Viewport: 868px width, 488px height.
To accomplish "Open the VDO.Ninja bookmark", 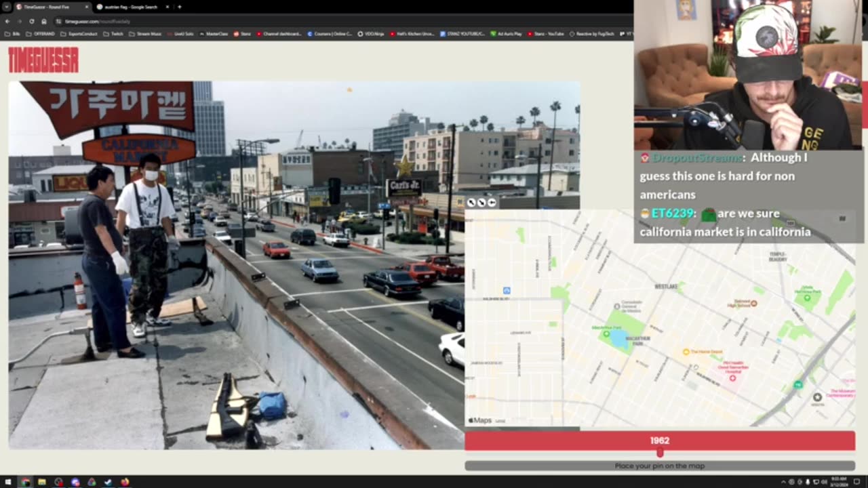I will click(370, 33).
